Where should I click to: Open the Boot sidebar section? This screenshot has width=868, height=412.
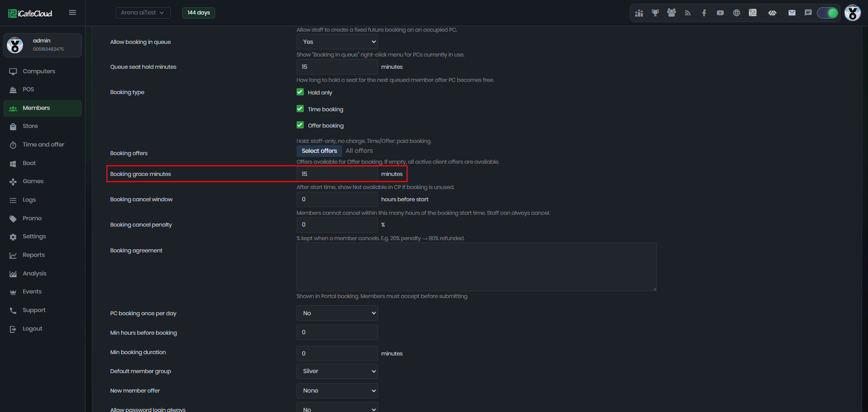42,163
